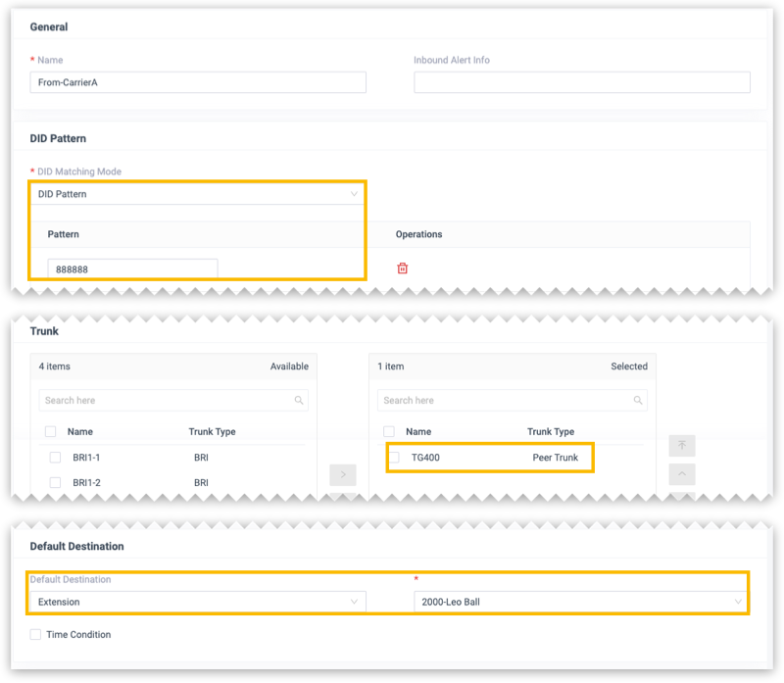
Task: Click the Inbound Alert Info field
Action: [x=581, y=83]
